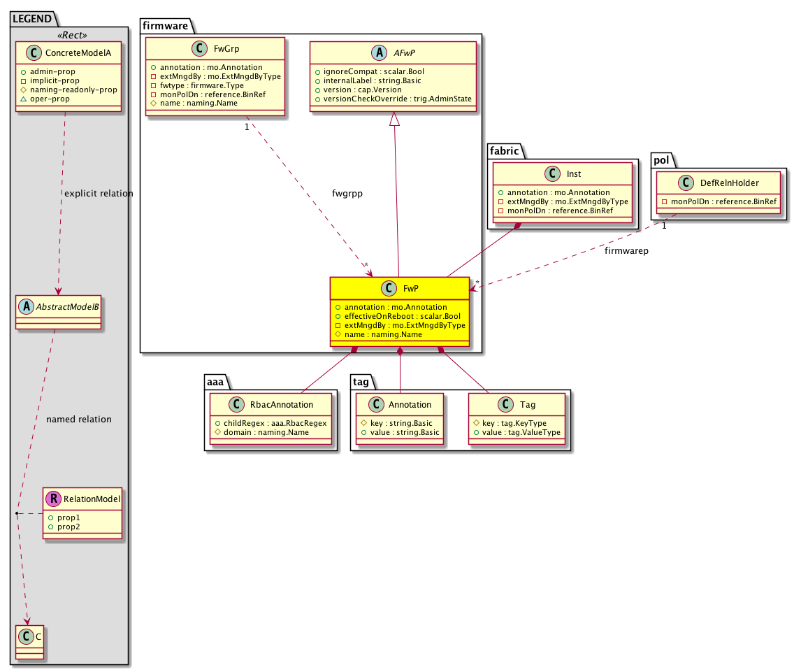Select the firmware package tab label

[x=165, y=26]
